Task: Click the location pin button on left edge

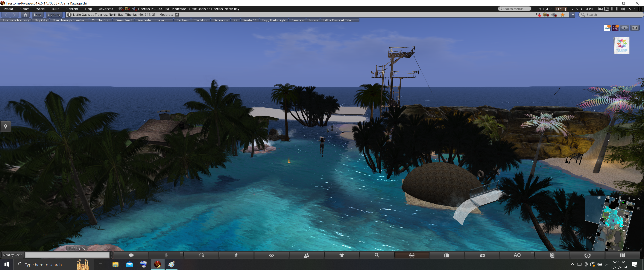Action: [x=5, y=127]
